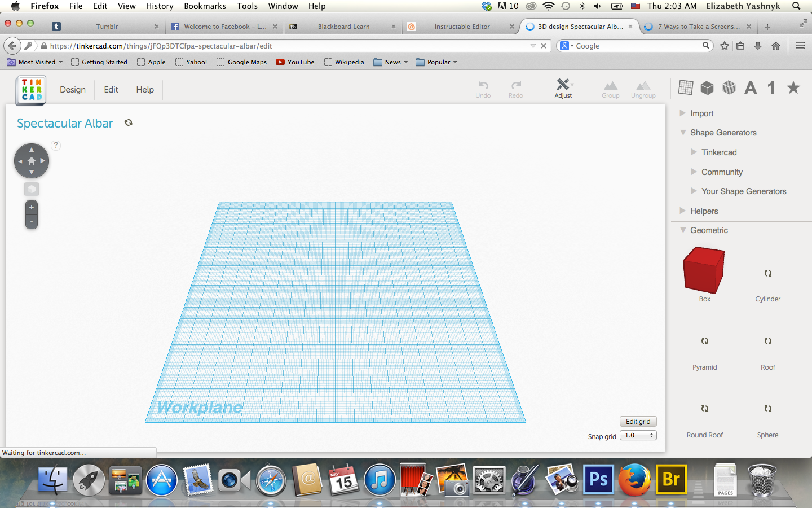Image resolution: width=812 pixels, height=508 pixels.
Task: Open the Design menu
Action: click(x=72, y=90)
